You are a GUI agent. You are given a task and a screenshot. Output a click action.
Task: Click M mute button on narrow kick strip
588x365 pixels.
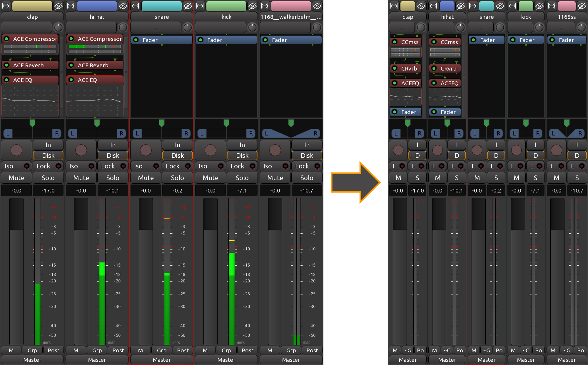click(x=517, y=178)
